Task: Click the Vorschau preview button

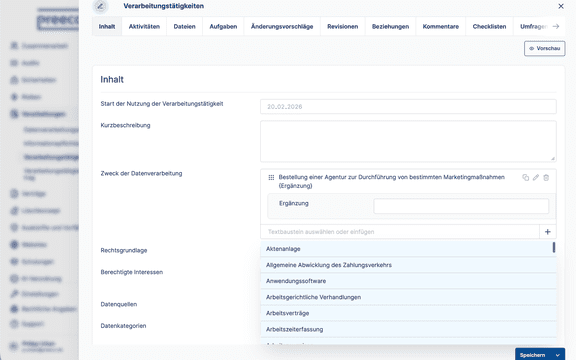Action: click(544, 48)
